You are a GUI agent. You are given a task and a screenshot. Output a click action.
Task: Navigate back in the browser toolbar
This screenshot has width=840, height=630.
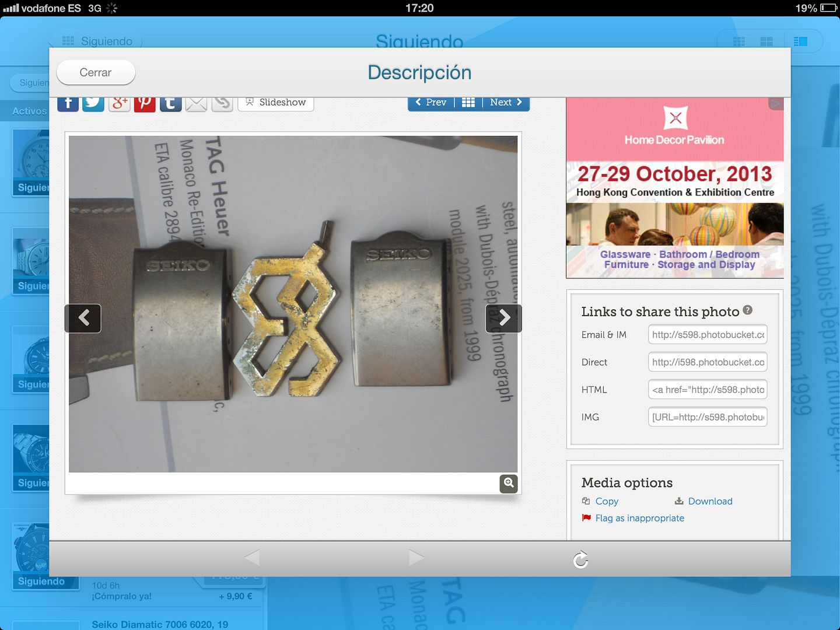tap(252, 558)
